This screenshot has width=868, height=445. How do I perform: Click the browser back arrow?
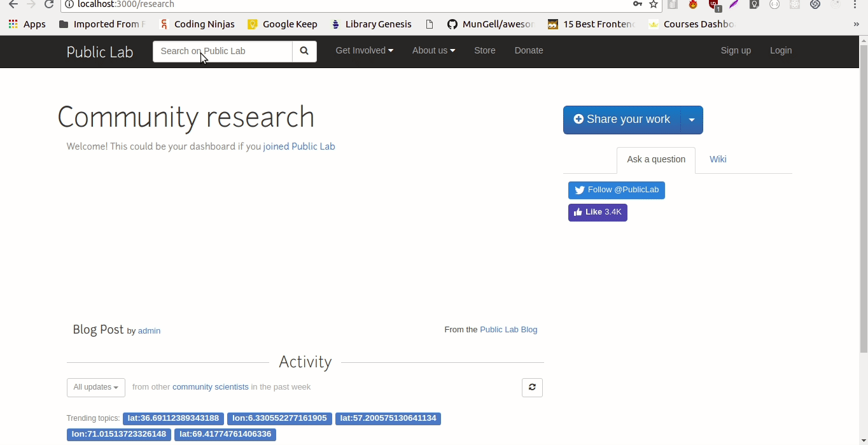point(13,4)
